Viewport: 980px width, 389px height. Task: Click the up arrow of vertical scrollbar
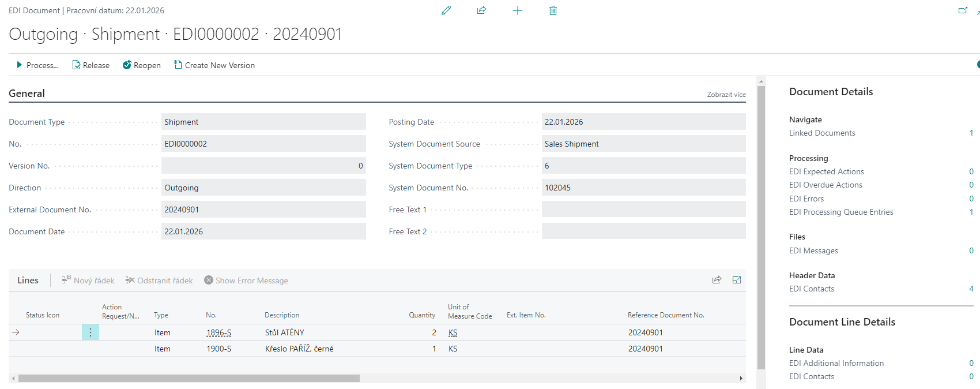click(x=761, y=81)
